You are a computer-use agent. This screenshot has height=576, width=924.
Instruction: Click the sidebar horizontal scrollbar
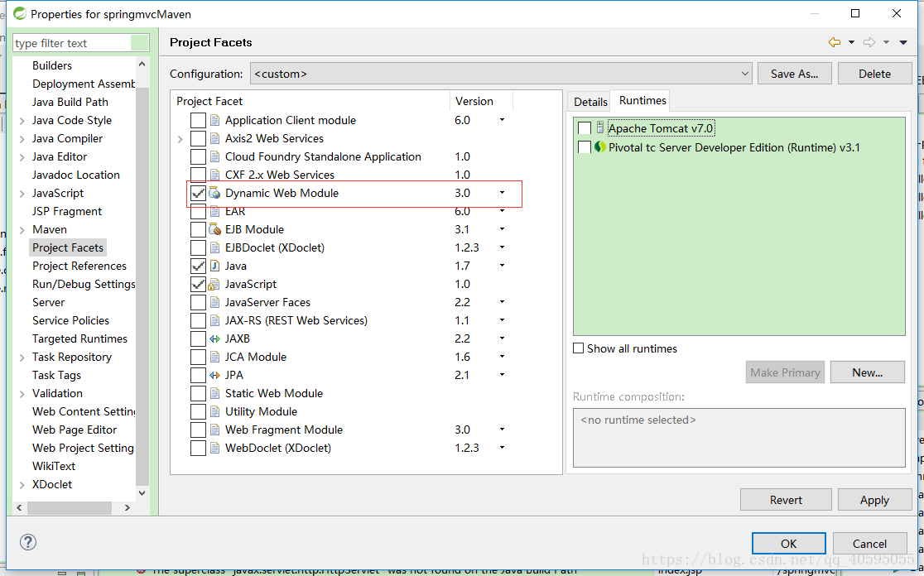tap(70, 507)
